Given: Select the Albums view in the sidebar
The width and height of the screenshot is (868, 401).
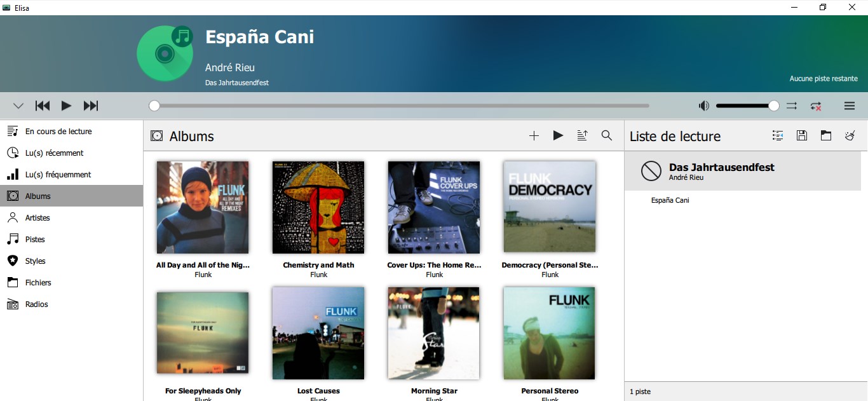Looking at the screenshot, I should [x=71, y=196].
